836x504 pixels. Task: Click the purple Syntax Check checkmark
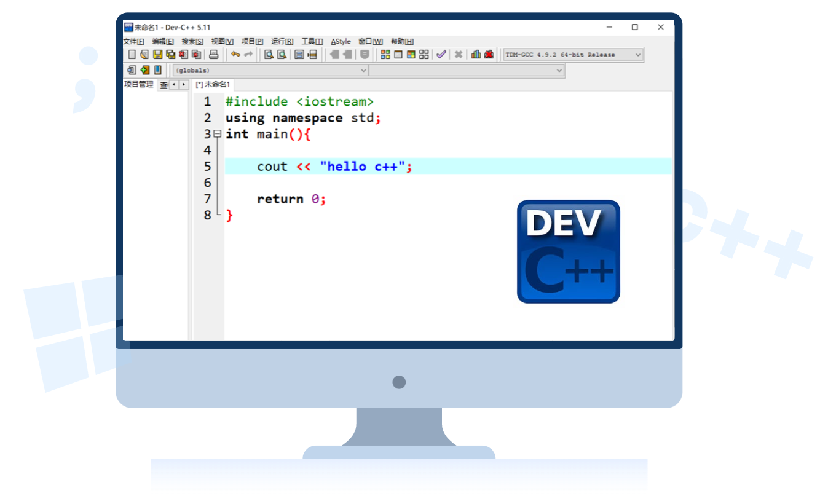(x=441, y=55)
